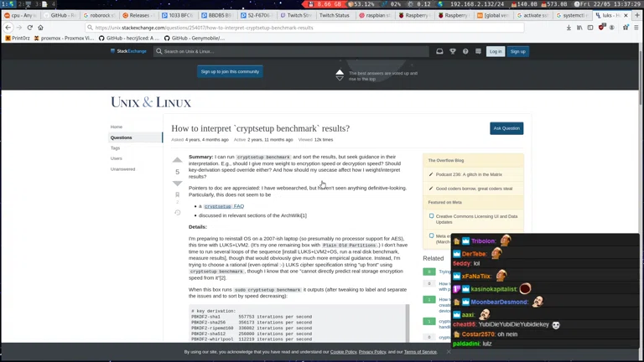Open the cryptsetup FAQ link
Image resolution: width=644 pixels, height=362 pixels.
point(224,206)
